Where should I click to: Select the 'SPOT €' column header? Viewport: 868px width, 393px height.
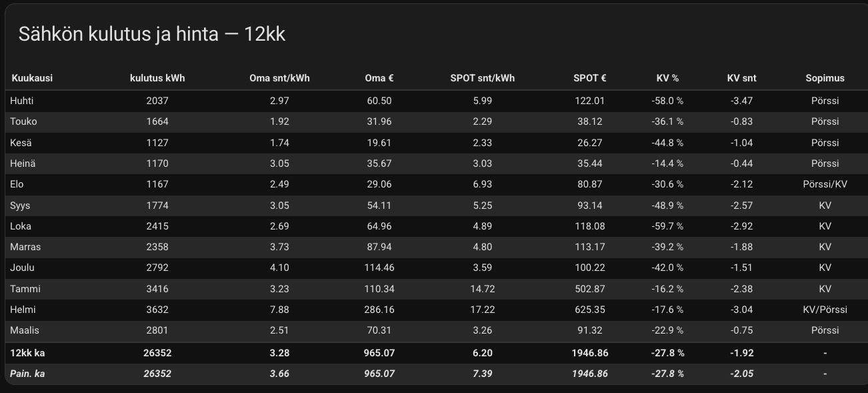tap(589, 78)
